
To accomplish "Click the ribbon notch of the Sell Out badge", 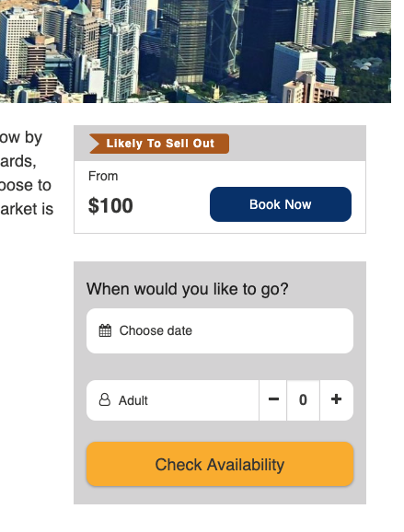I will pyautogui.click(x=94, y=144).
